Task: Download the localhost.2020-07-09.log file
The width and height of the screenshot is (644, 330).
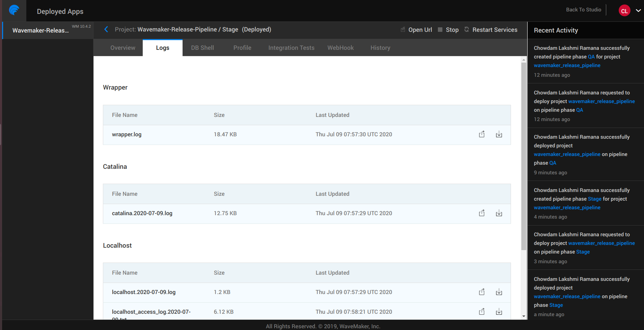Action: tap(499, 292)
